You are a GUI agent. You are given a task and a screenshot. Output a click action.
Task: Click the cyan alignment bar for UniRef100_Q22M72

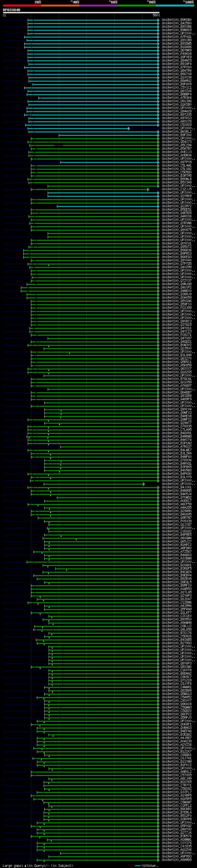coord(108,206)
